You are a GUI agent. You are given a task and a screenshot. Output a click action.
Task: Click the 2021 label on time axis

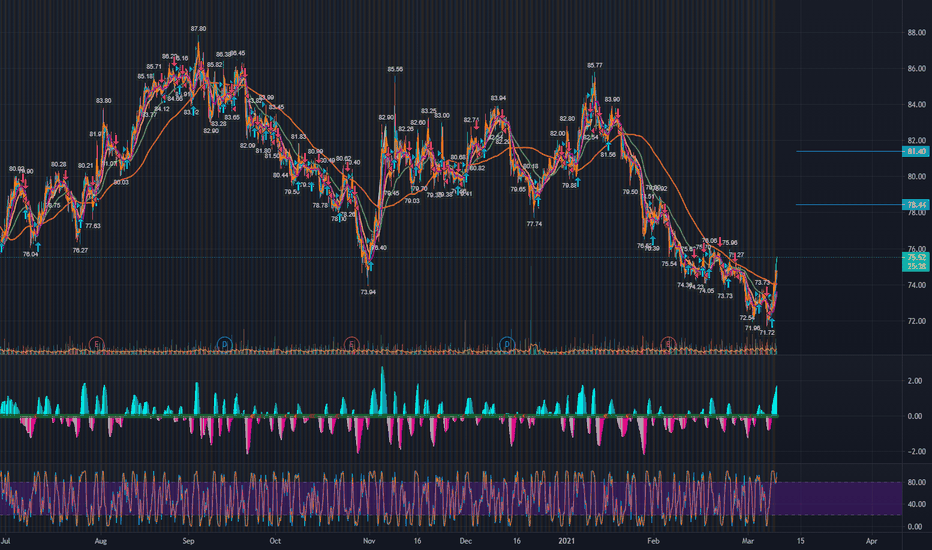[x=567, y=541]
